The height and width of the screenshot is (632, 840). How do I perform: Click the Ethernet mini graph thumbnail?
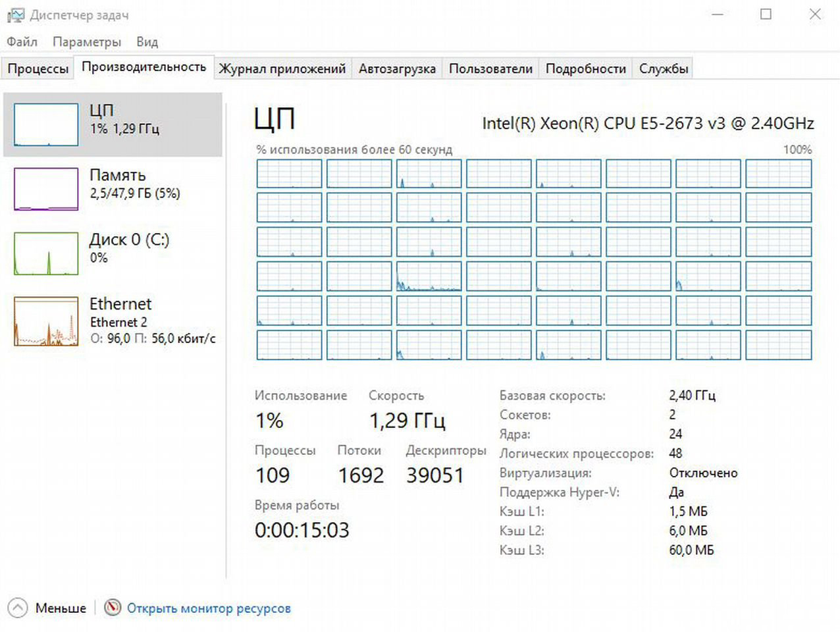pyautogui.click(x=46, y=321)
